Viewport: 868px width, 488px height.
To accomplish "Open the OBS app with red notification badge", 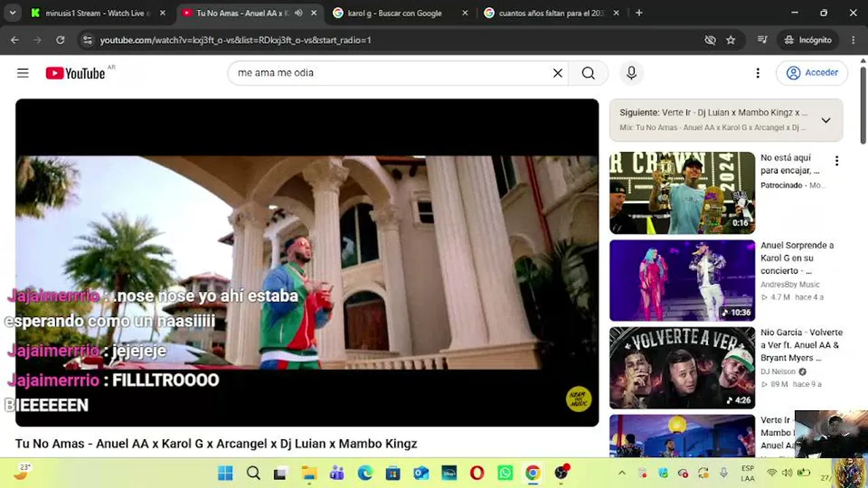I will 561,472.
